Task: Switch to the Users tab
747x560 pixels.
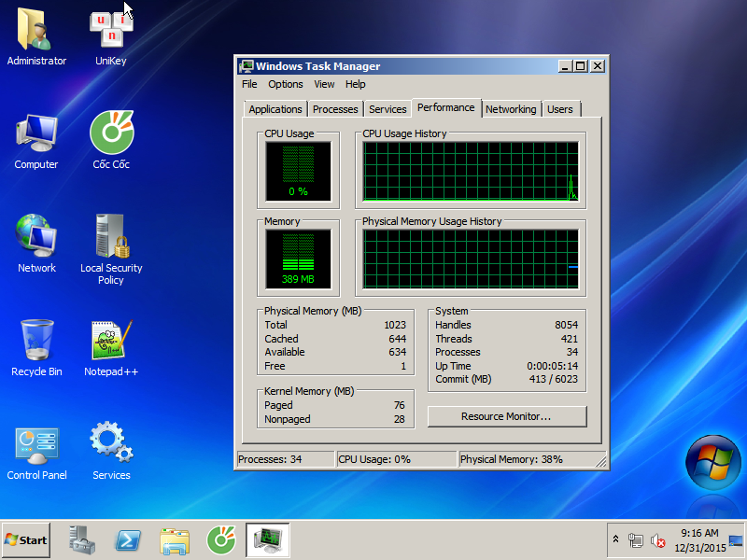Action: coord(559,109)
